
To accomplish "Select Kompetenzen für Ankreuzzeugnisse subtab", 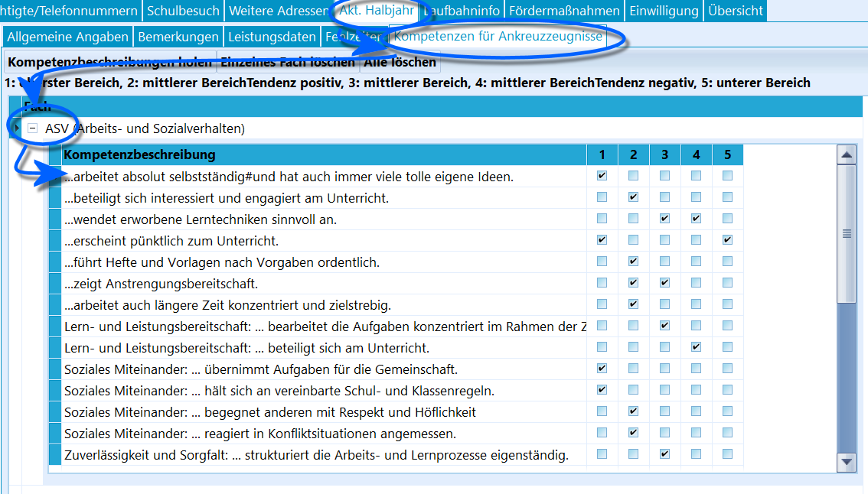I will point(498,36).
